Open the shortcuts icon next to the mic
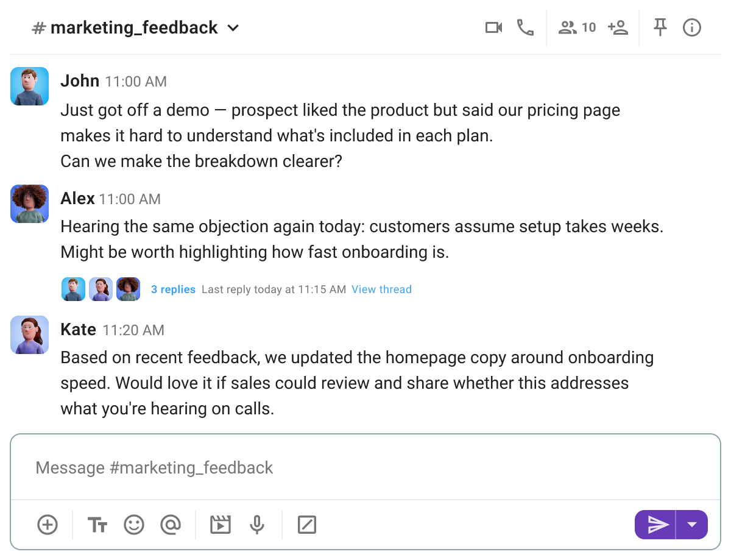 pyautogui.click(x=306, y=525)
